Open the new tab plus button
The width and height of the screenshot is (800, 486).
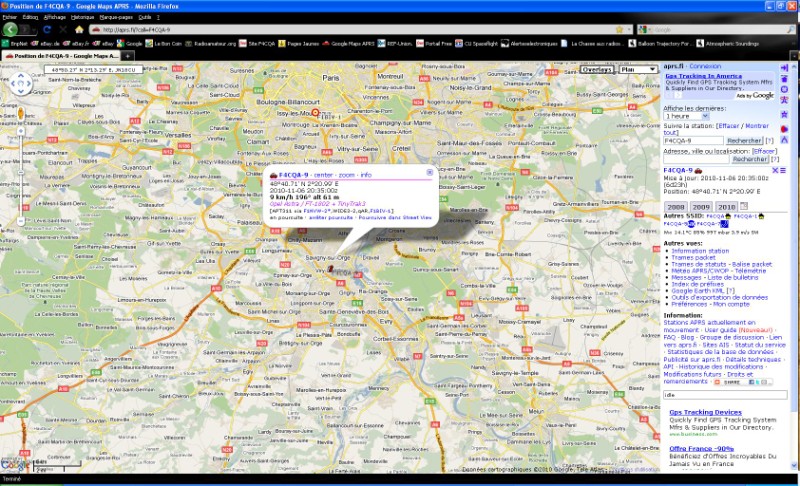128,56
